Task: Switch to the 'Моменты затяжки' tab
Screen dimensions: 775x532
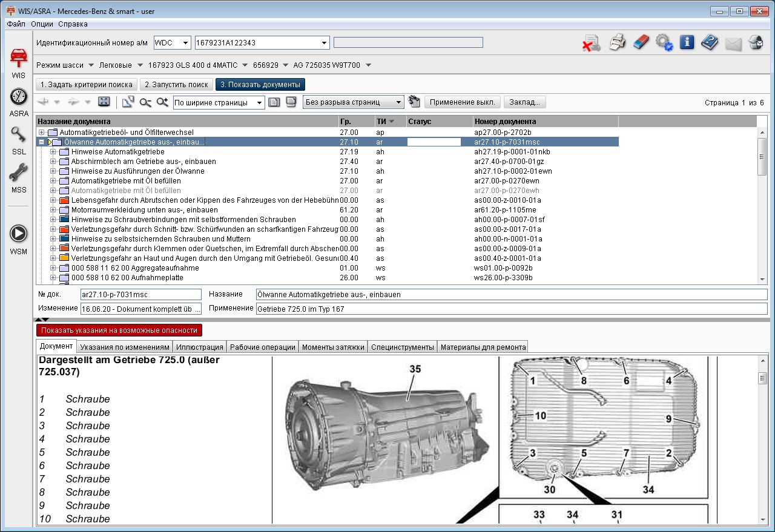Action: [x=332, y=347]
